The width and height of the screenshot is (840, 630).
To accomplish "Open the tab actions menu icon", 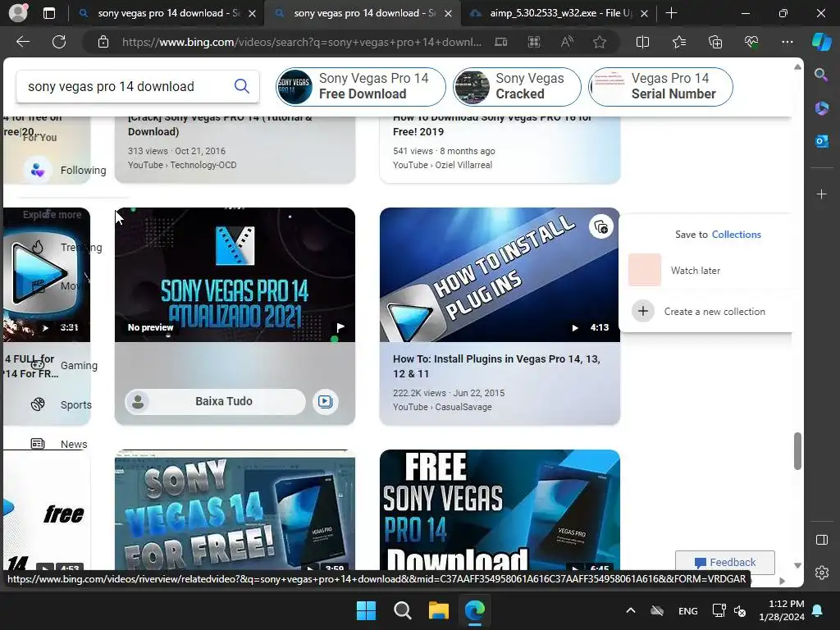I will tap(48, 13).
